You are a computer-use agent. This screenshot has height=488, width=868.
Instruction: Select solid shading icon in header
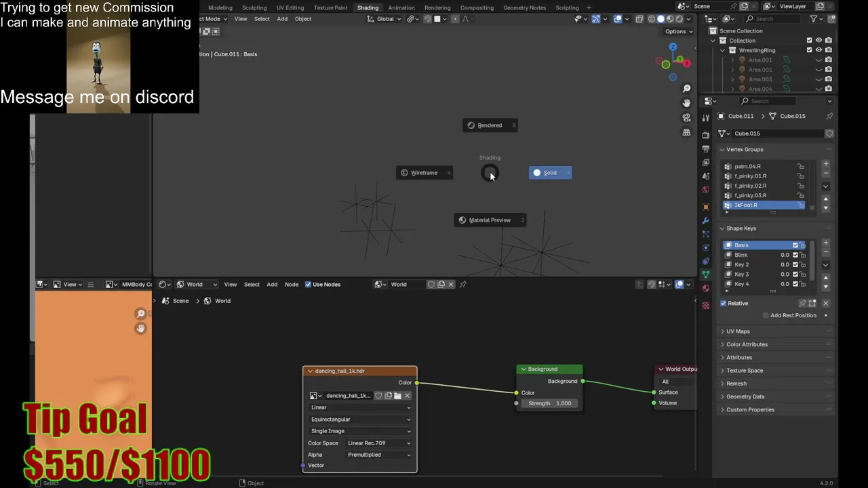coord(661,19)
